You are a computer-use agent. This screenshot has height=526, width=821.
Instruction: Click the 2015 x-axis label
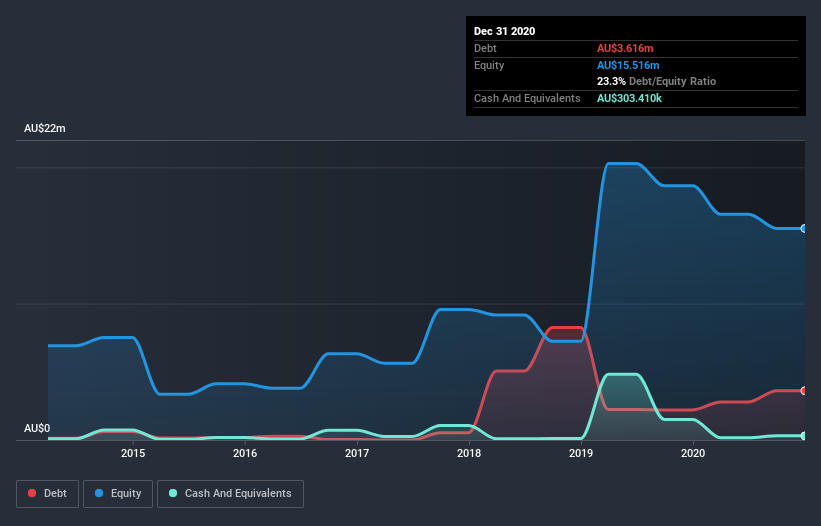[x=133, y=453]
